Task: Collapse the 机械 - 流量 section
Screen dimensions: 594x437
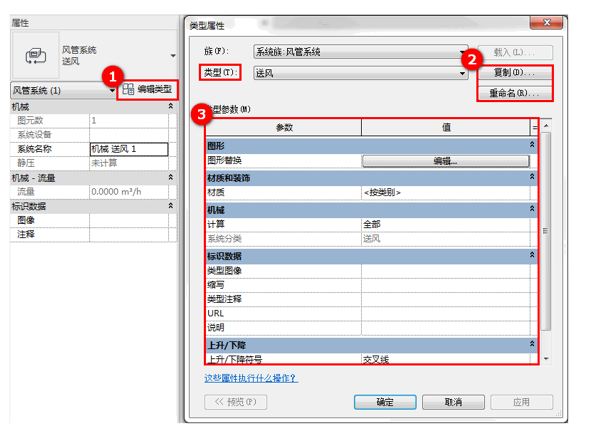Action: (x=171, y=177)
